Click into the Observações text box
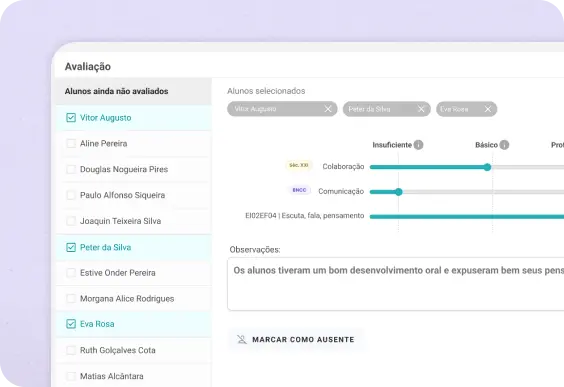The image size is (564, 387). pyautogui.click(x=396, y=284)
